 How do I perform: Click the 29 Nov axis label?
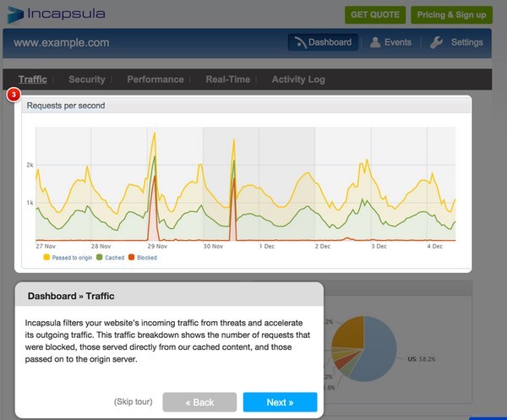(157, 246)
